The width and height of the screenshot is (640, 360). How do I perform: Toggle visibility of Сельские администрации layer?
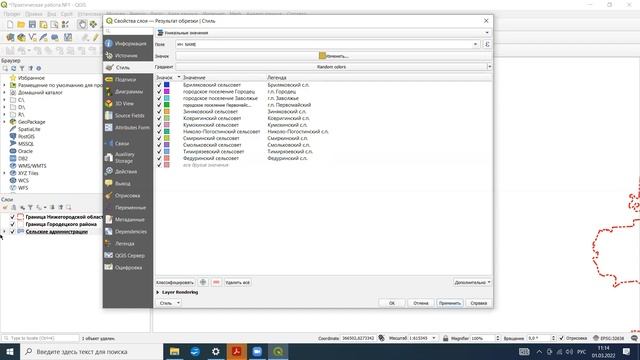(12, 231)
